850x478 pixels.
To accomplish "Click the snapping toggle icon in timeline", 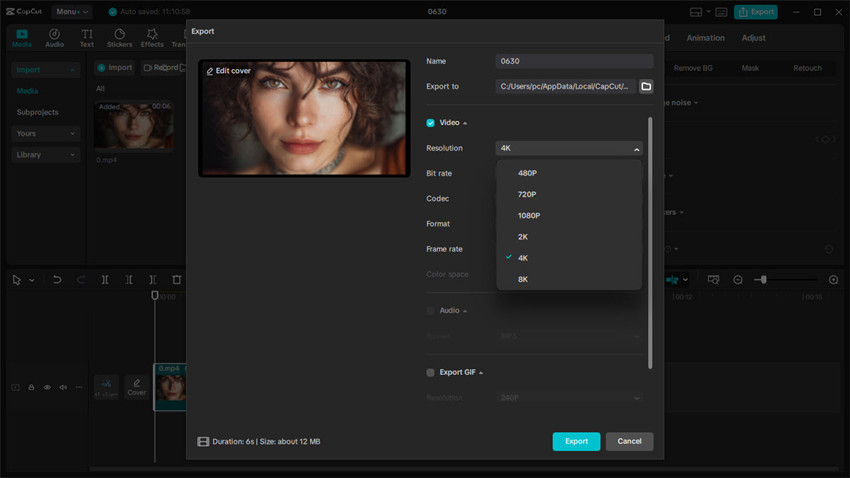I will click(672, 280).
